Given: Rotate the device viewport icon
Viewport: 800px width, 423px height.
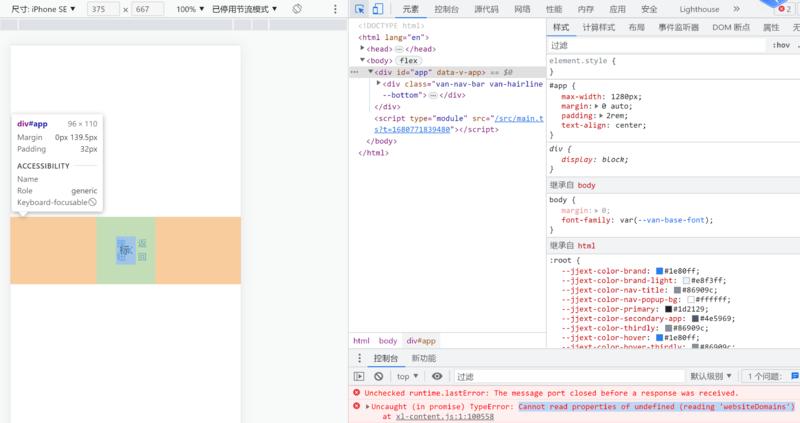Looking at the screenshot, I should (297, 9).
